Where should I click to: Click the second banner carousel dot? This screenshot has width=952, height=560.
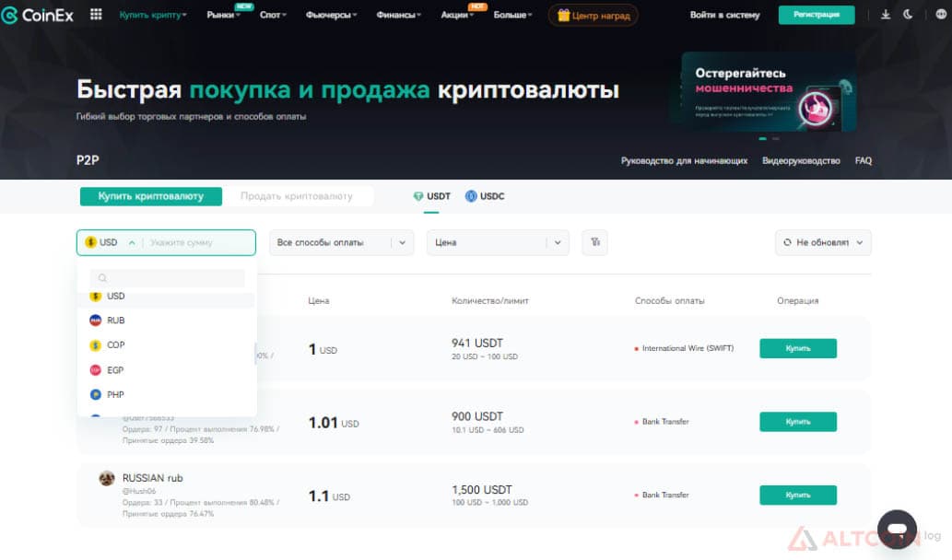click(775, 139)
